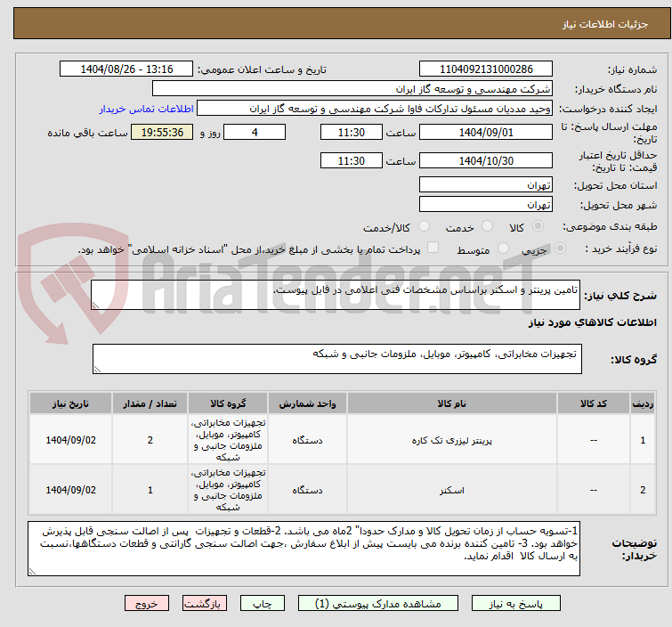Viewport: 672px width, 627px height.
Task: Click the تاریخ نیاز column header
Action: click(70, 403)
